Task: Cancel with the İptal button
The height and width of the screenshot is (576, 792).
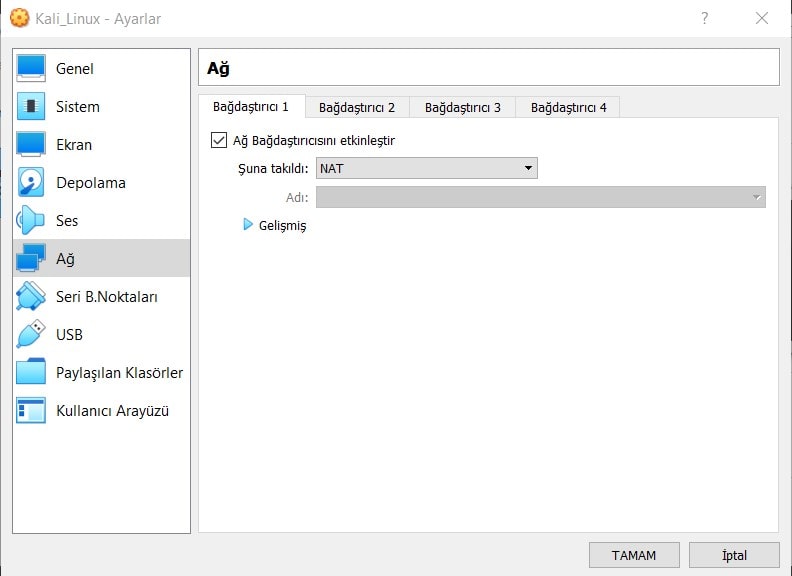Action: tap(734, 555)
